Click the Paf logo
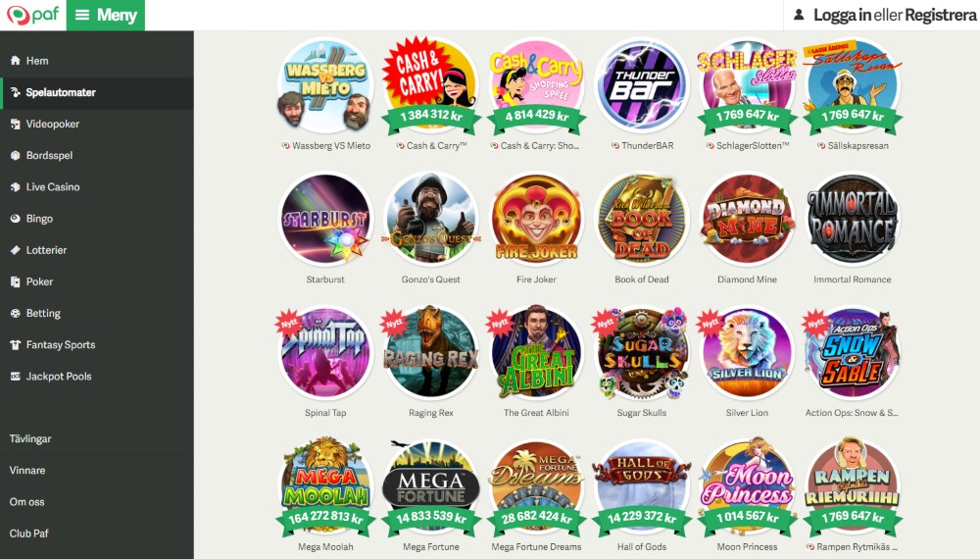980x559 pixels. coord(32,15)
